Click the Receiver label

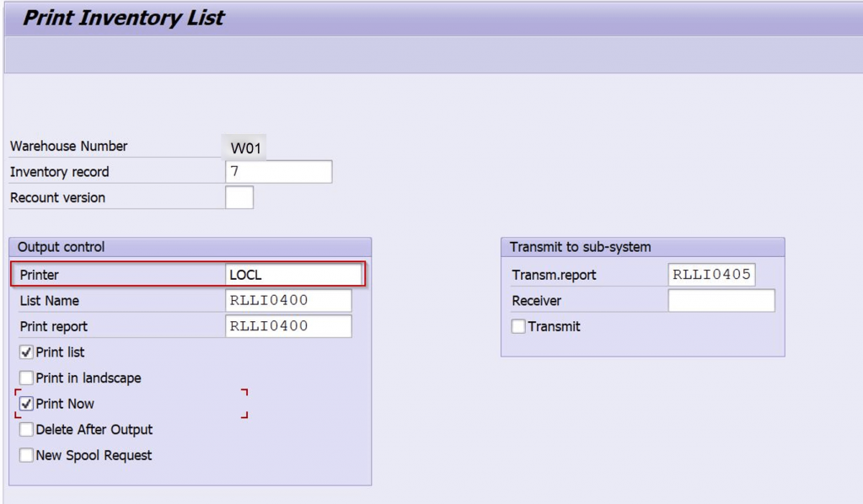click(x=537, y=301)
